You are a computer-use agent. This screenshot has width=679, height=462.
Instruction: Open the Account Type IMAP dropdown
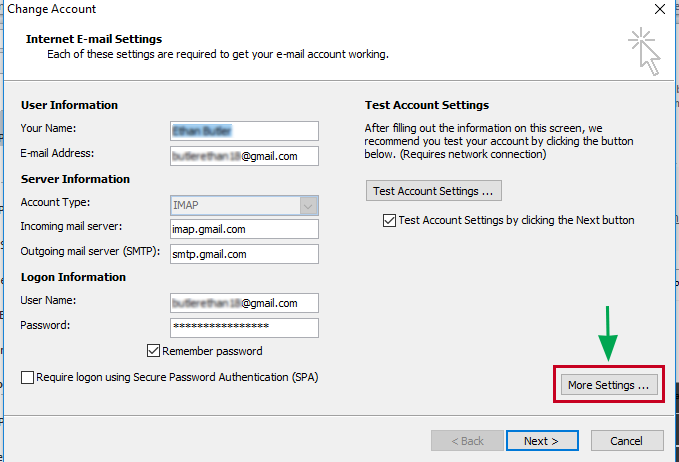pos(244,205)
